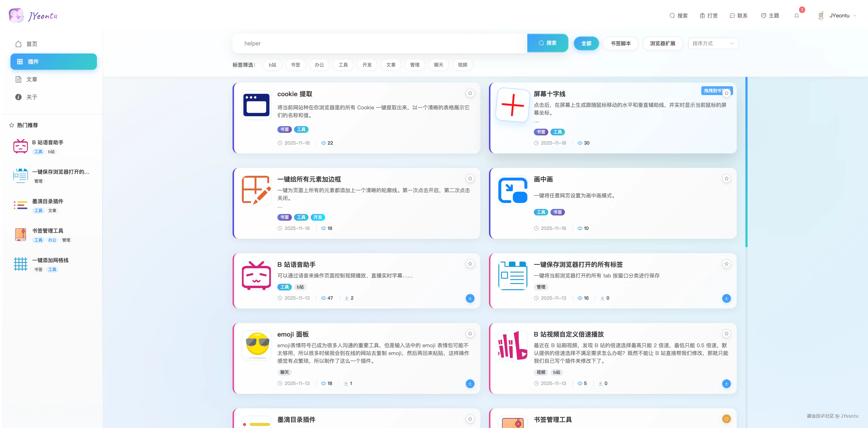The height and width of the screenshot is (428, 868).
Task: Download the emoji 面板 plugin
Action: (470, 384)
